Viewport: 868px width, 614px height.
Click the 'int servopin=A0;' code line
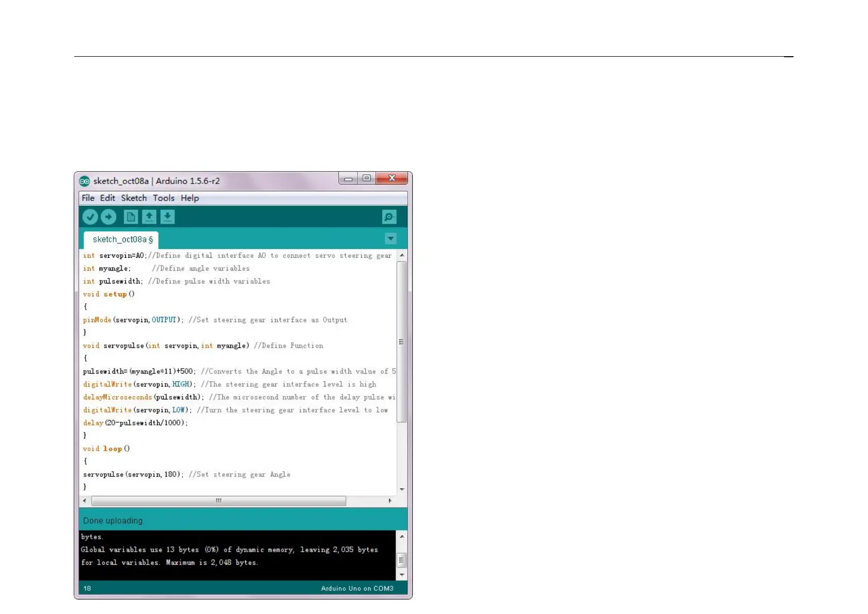pyautogui.click(x=237, y=256)
